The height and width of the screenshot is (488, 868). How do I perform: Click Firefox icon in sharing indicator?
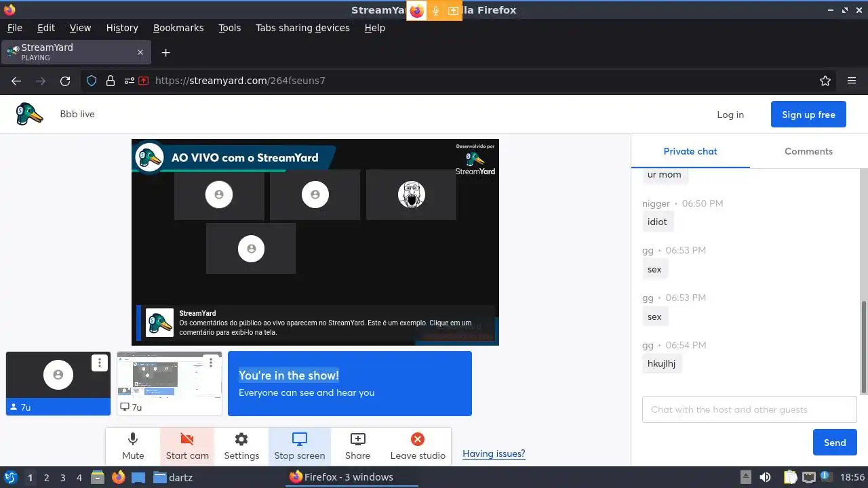(416, 11)
